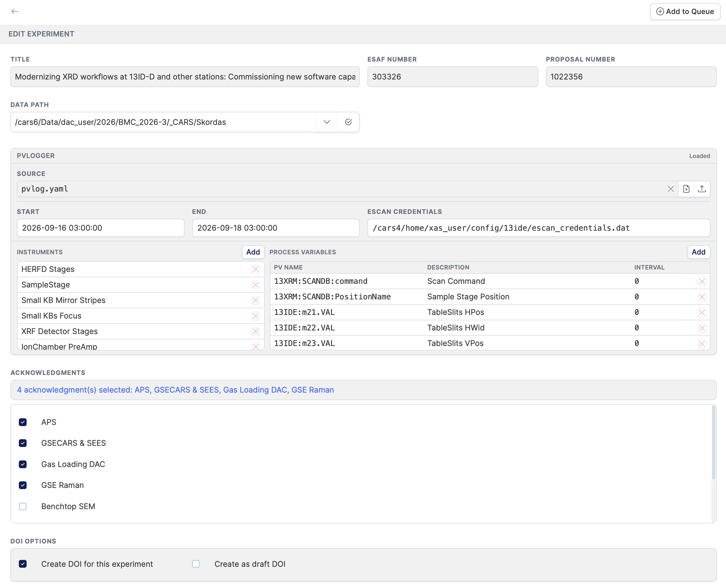Click the new file icon beside source
Image resolution: width=726 pixels, height=588 pixels.
point(686,189)
